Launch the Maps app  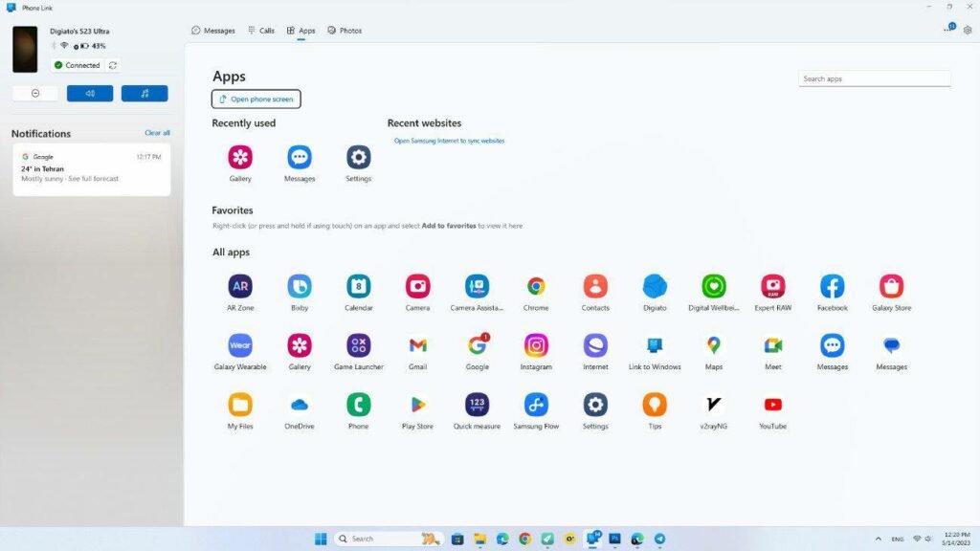[713, 345]
